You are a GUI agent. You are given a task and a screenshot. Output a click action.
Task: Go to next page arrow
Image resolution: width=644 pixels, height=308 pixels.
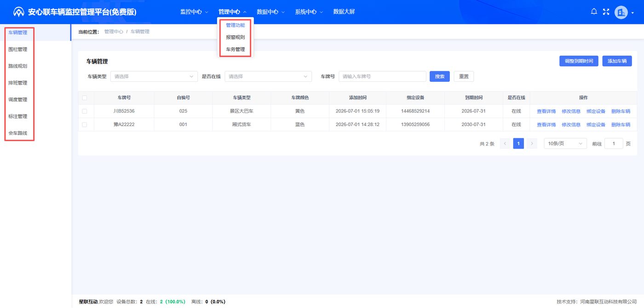coord(532,144)
